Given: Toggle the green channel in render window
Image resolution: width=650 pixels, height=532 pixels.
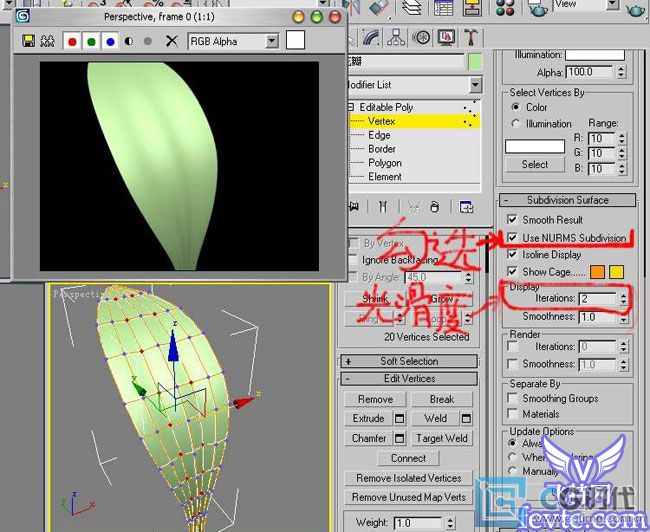Looking at the screenshot, I should (x=91, y=41).
